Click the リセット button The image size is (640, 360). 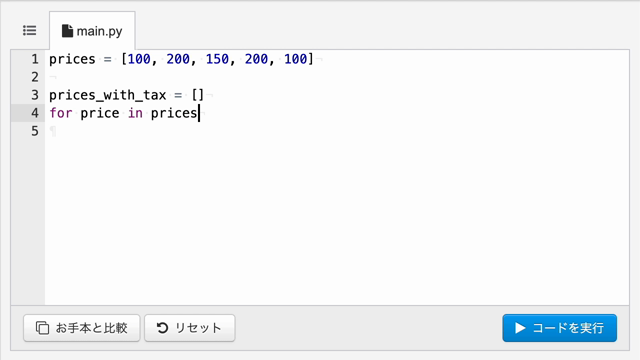point(190,328)
